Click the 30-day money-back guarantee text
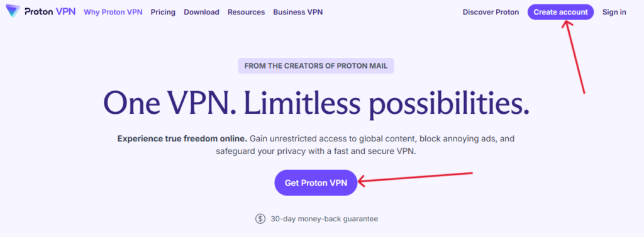Viewport: 644px width, 237px height. click(x=324, y=219)
